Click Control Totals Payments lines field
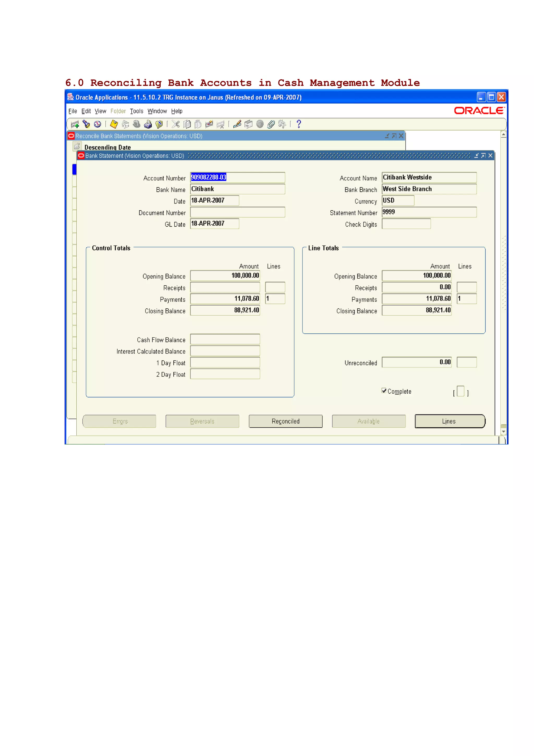This screenshot has width=534, height=756. [275, 299]
